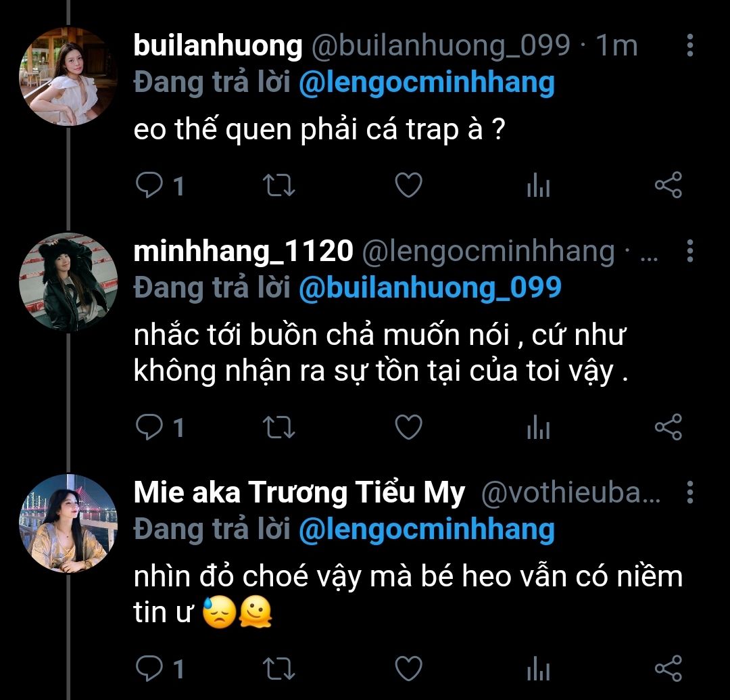Open more options on Mie's tweet
Image resolution: width=730 pixels, height=700 pixels.
pos(689,493)
